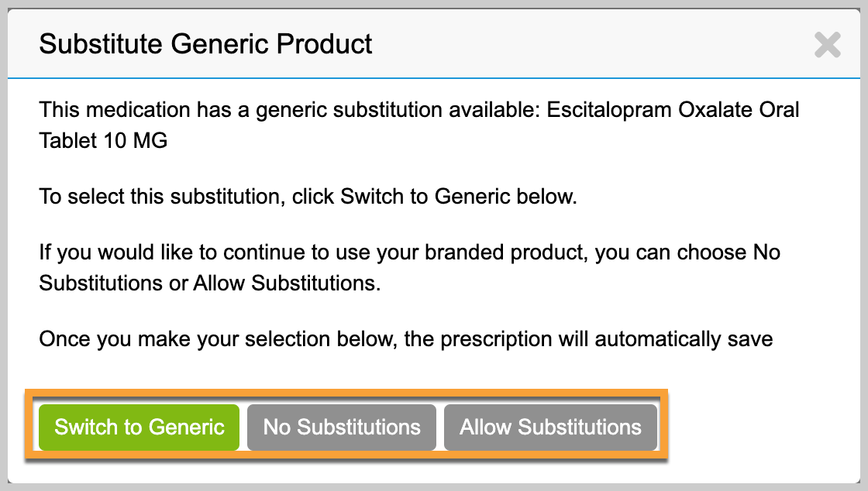Viewport: 868px width, 491px height.
Task: Choose the No Substitutions button
Action: pos(342,427)
